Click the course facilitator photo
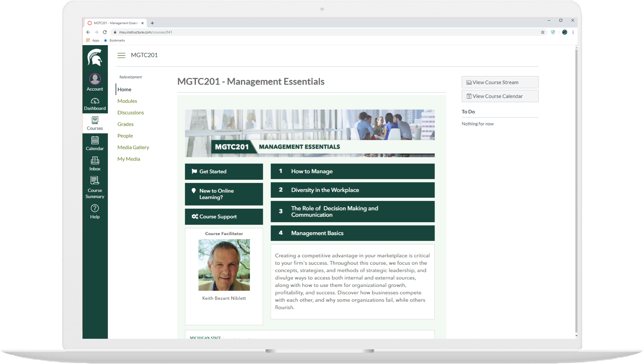This screenshot has width=644, height=364. [x=224, y=265]
